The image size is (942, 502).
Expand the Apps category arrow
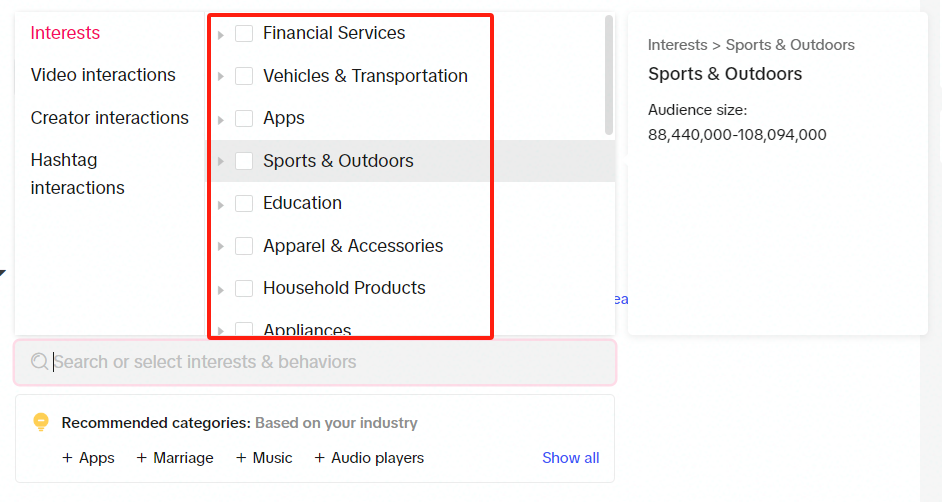pyautogui.click(x=221, y=119)
